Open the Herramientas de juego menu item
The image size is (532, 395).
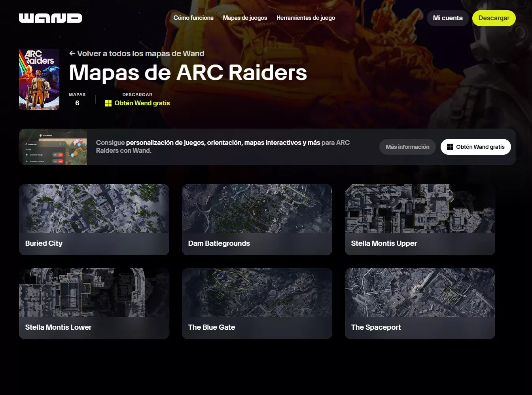click(306, 18)
